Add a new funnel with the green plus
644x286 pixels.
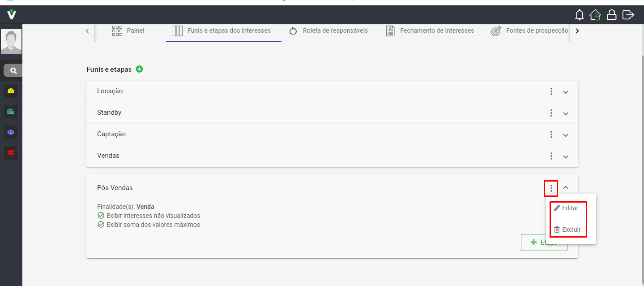tap(139, 69)
